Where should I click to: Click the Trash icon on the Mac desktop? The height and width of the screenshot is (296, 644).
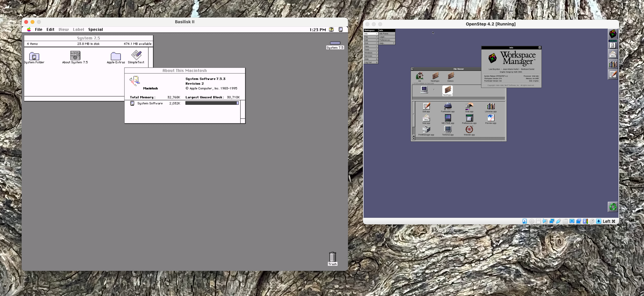coord(333,257)
